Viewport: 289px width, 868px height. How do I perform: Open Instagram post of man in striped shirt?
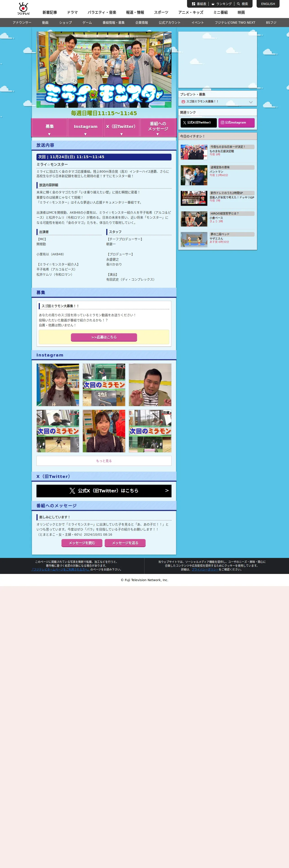point(150,385)
